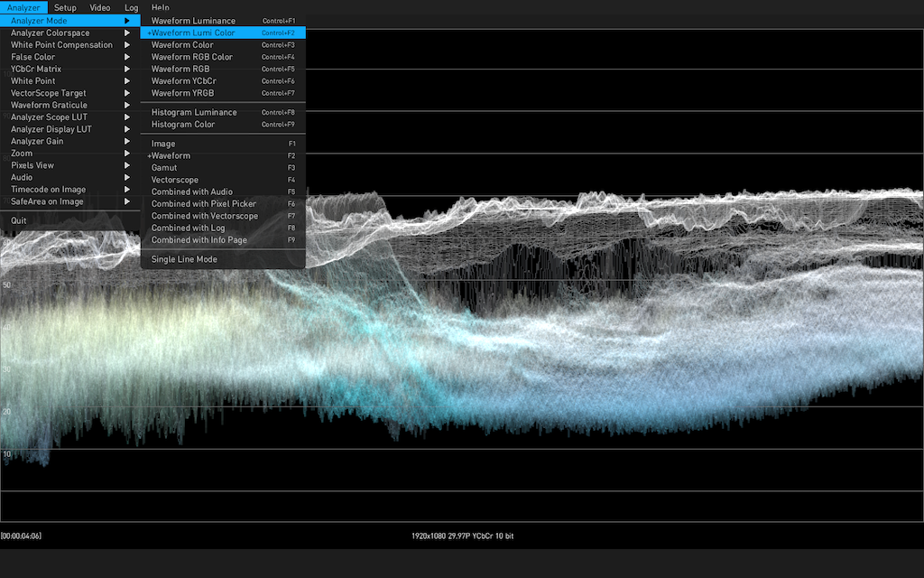Click Quit in Analyzer menu
The height and width of the screenshot is (578, 924).
19,220
